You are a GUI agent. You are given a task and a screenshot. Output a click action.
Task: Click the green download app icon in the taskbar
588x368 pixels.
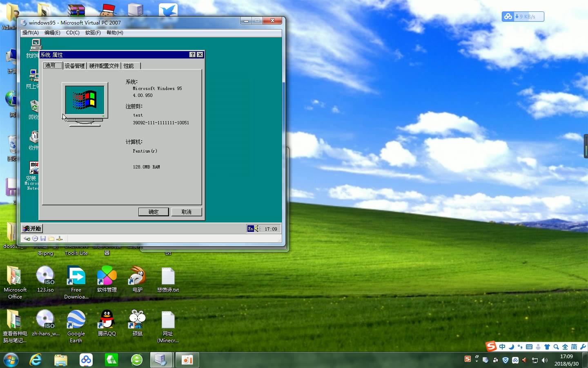point(111,360)
